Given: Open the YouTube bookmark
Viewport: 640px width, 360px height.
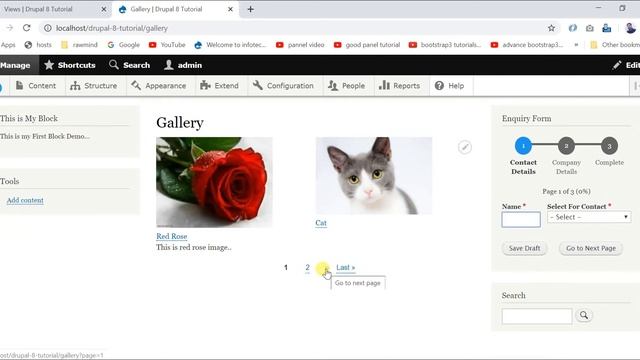Looking at the screenshot, I should tap(167, 45).
